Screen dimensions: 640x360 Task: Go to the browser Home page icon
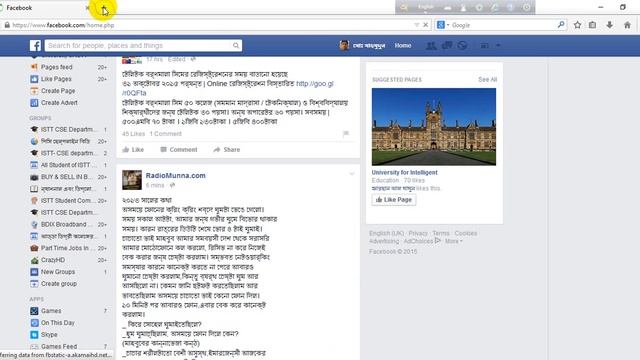click(x=627, y=25)
